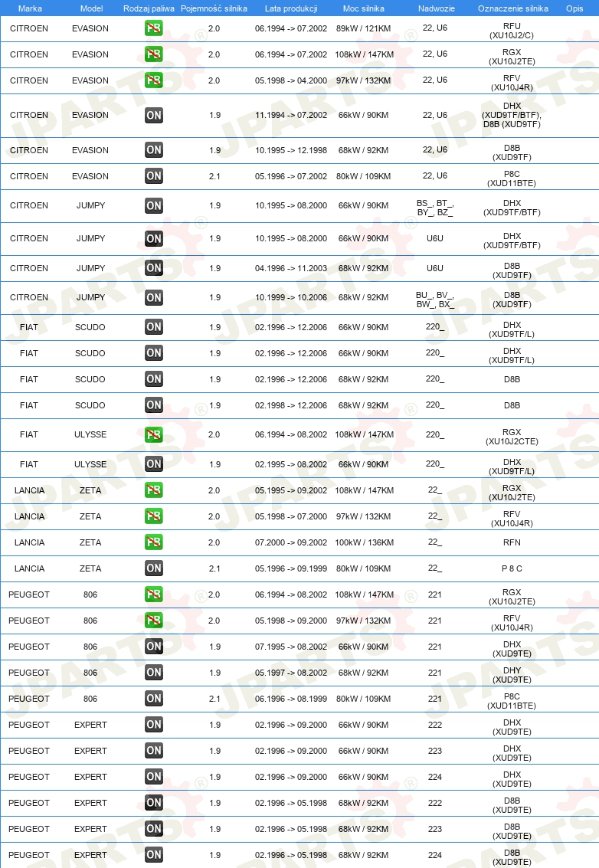Click the 100kW / 136KM power cell

365,542
